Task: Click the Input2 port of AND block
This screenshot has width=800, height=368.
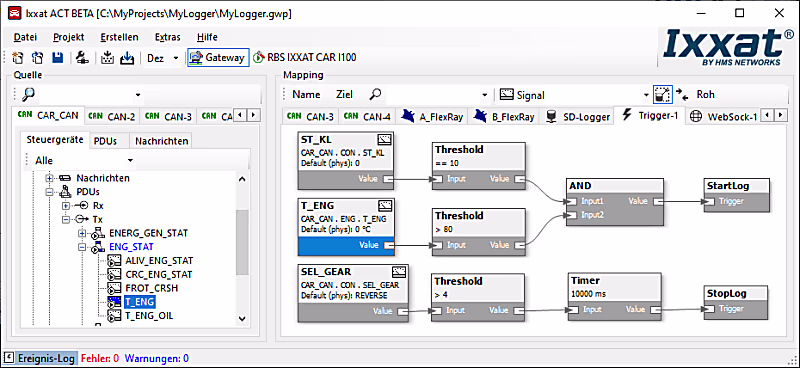Action: (572, 215)
